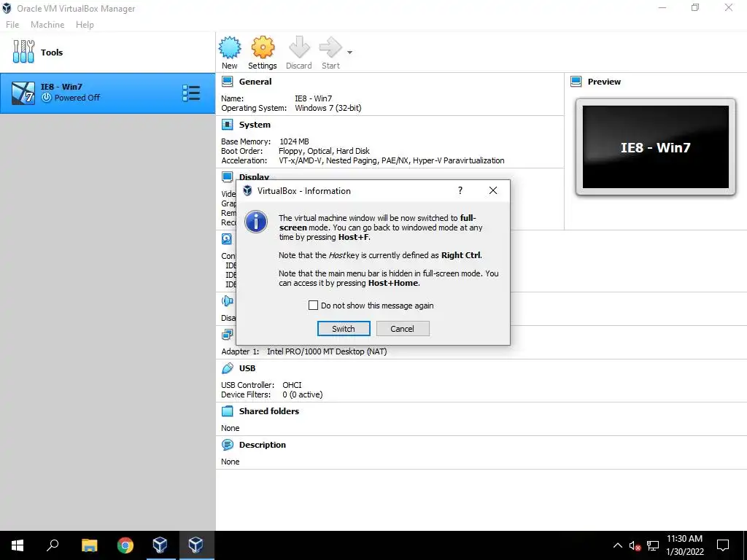Click the General section monitor icon
Viewport: 747px width, 560px height.
click(x=228, y=82)
